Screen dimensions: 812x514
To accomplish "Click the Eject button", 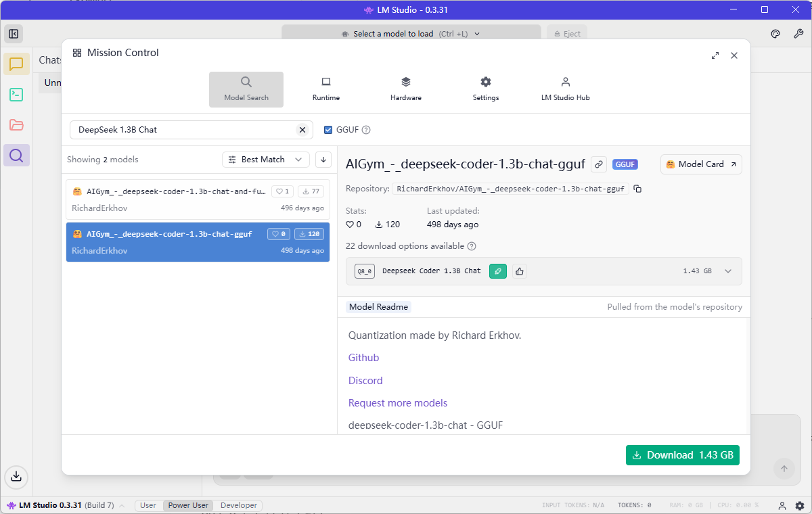I will click(567, 34).
